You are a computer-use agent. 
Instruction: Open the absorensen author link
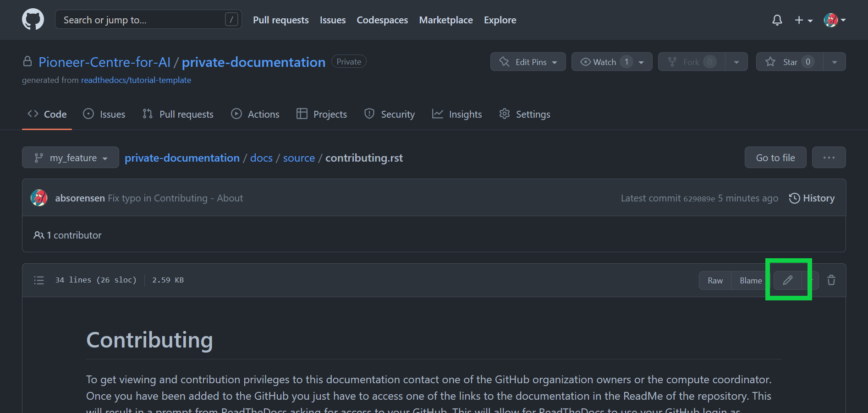click(x=80, y=198)
